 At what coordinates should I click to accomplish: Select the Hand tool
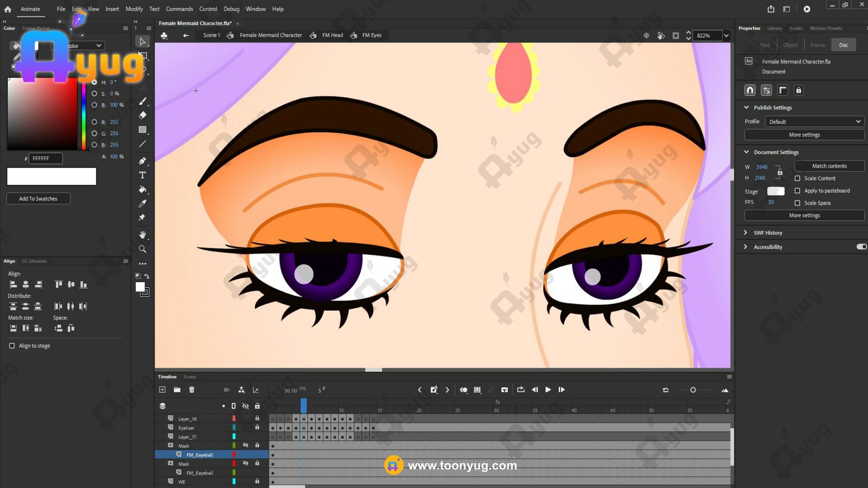pos(142,234)
